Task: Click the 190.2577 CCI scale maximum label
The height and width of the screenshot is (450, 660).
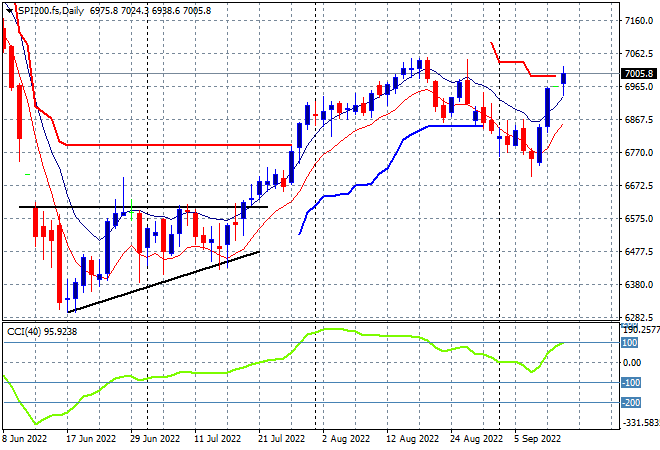Action: [x=641, y=331]
